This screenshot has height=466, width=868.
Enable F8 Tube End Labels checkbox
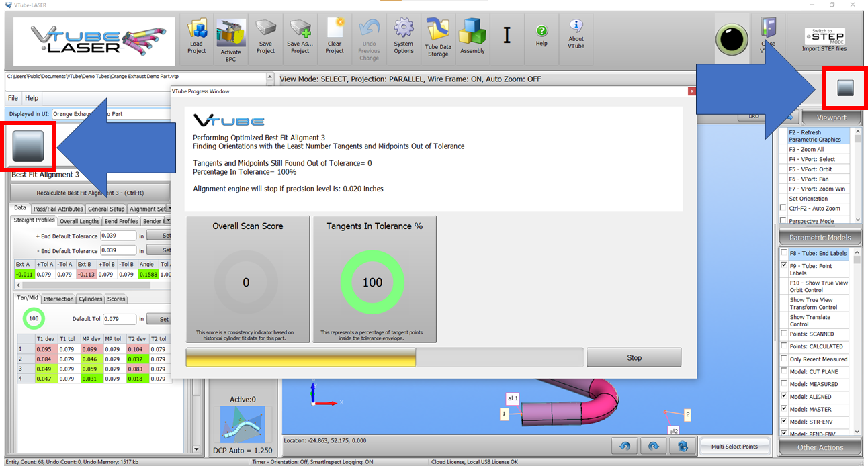pos(783,253)
